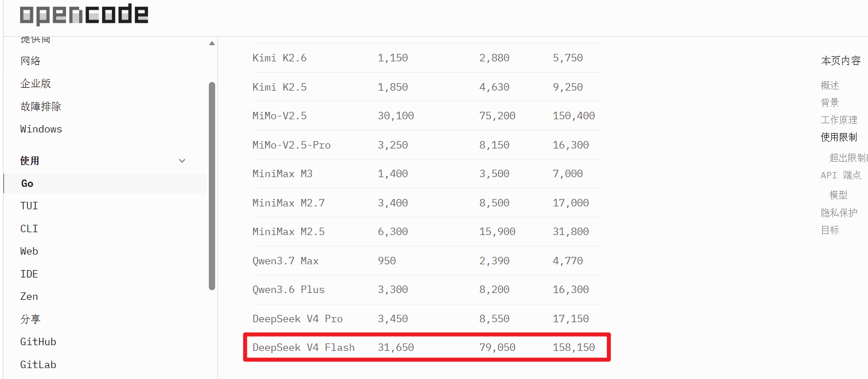Click the DeepSeek V4 Flash table row
Image resolution: width=868 pixels, height=379 pixels.
click(x=427, y=347)
